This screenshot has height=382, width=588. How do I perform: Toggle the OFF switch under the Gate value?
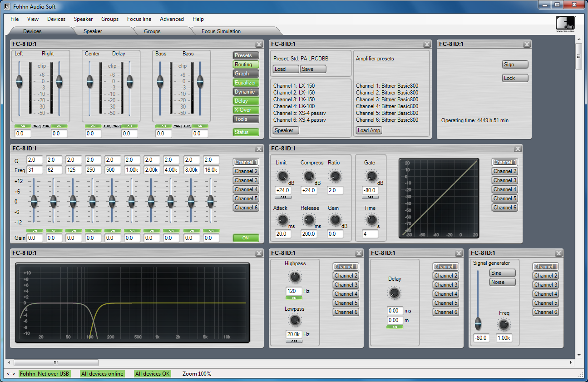(x=370, y=197)
